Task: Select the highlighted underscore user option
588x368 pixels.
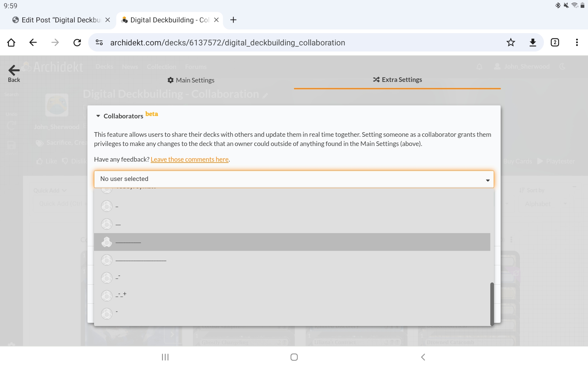Action: 292,242
